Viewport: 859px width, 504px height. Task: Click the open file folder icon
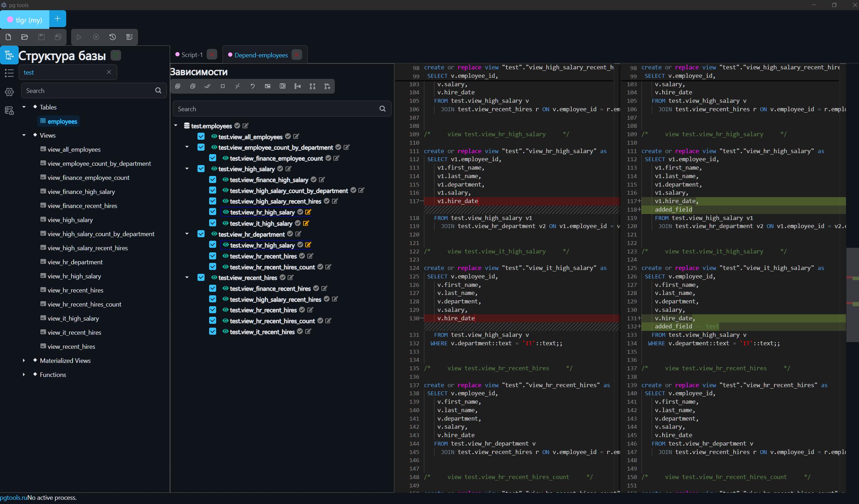pyautogui.click(x=25, y=37)
